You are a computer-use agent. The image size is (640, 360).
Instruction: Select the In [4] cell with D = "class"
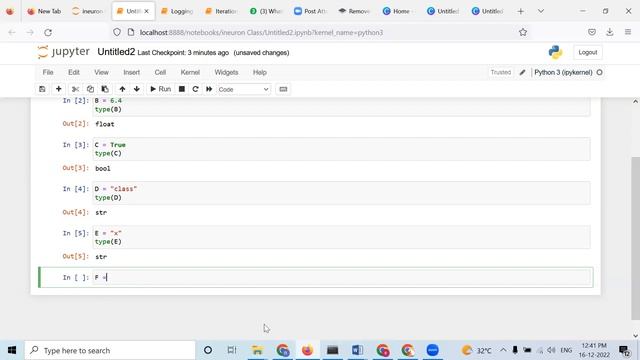click(342, 193)
